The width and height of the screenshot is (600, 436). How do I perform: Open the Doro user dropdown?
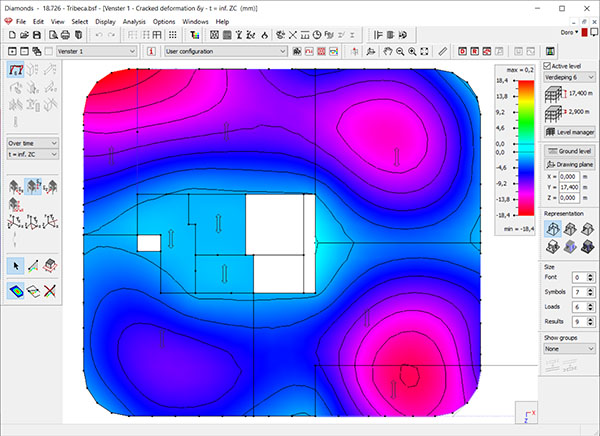[x=570, y=33]
